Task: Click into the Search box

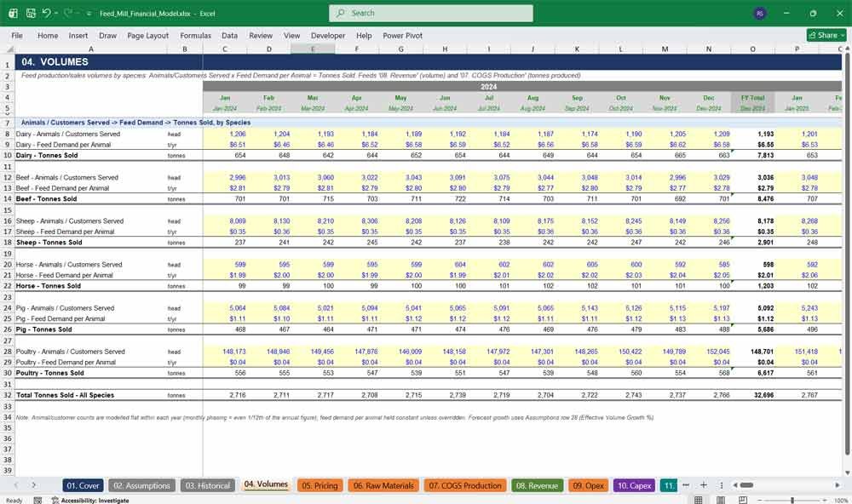Action: (431, 13)
